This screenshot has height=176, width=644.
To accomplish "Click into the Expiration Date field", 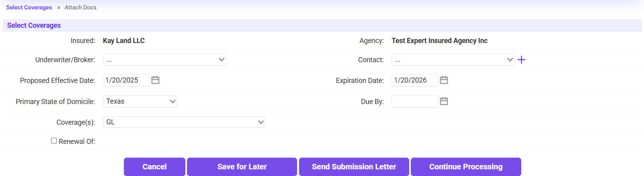I will point(414,80).
